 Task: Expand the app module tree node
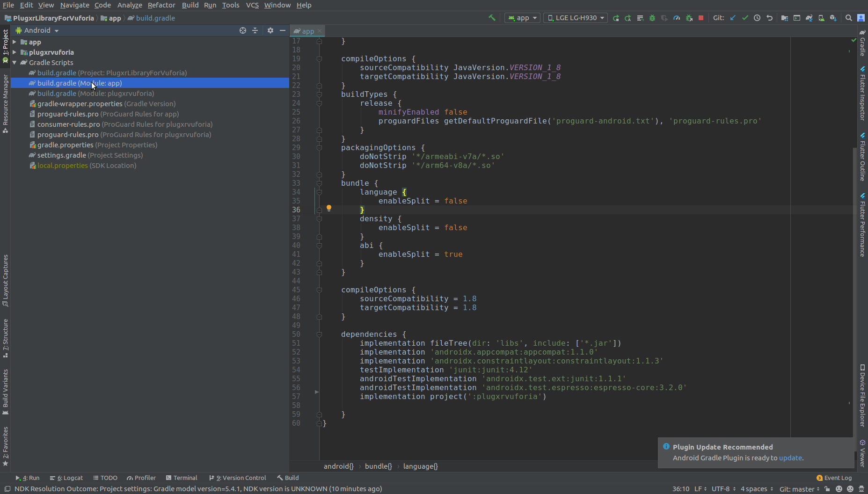coord(15,42)
